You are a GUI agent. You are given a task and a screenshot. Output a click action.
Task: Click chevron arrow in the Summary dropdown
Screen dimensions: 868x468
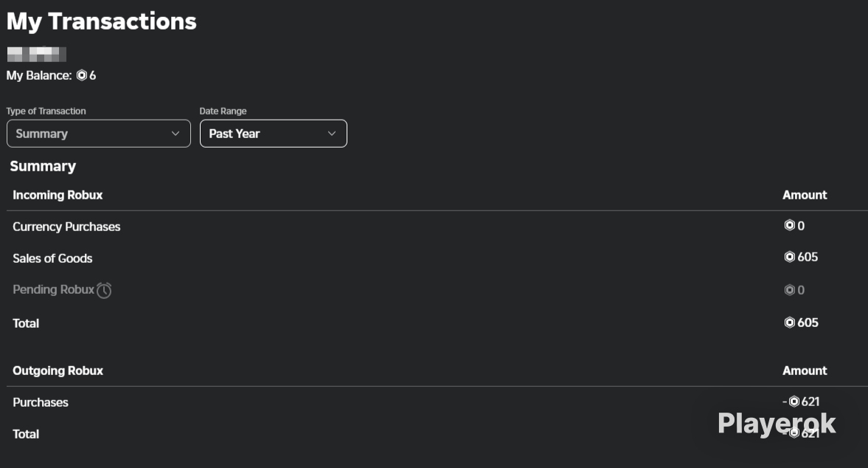pos(176,134)
